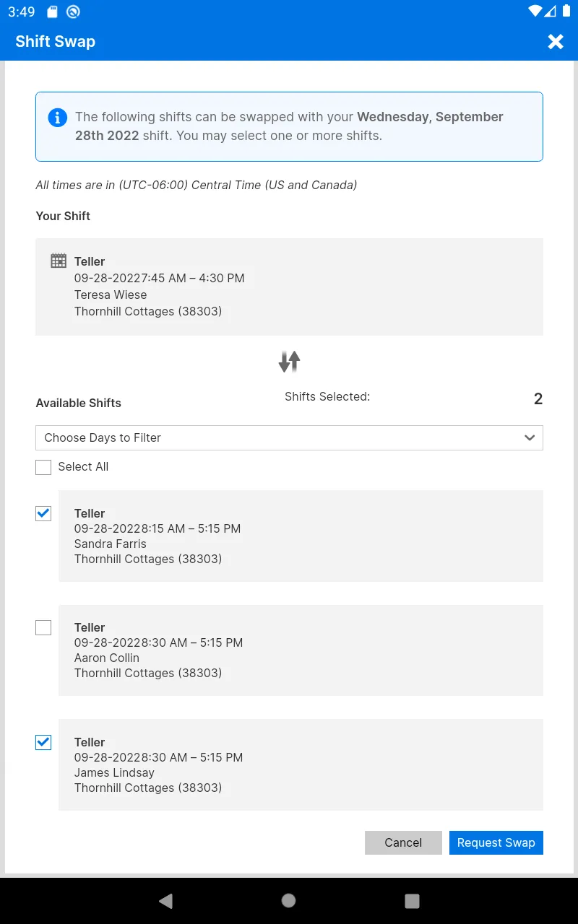The height and width of the screenshot is (924, 578).
Task: Click the Request Swap button
Action: click(x=496, y=842)
